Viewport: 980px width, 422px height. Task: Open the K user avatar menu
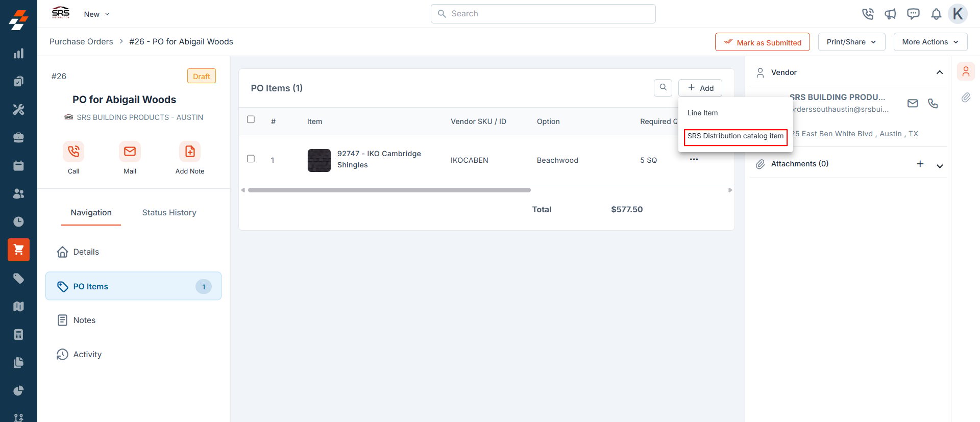(x=958, y=14)
